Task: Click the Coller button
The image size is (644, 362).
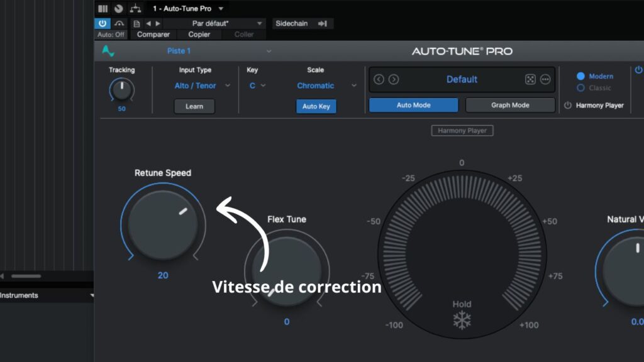Action: 244,35
